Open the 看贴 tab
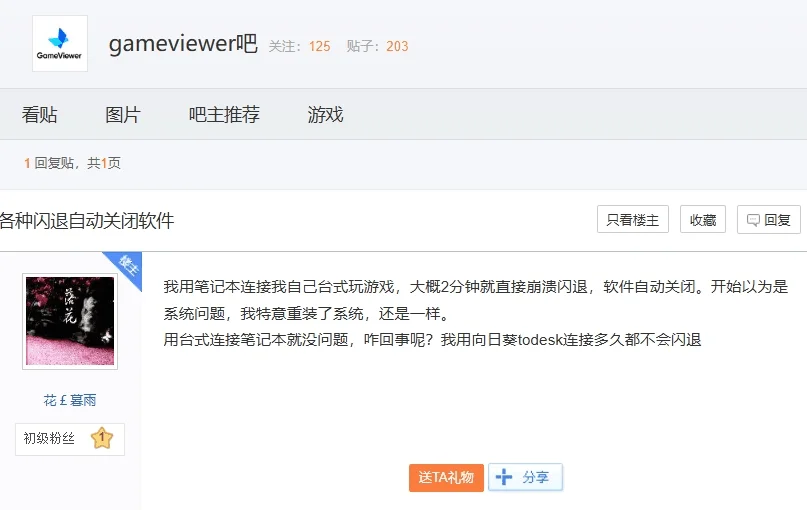Image resolution: width=807 pixels, height=510 pixels. coord(40,115)
